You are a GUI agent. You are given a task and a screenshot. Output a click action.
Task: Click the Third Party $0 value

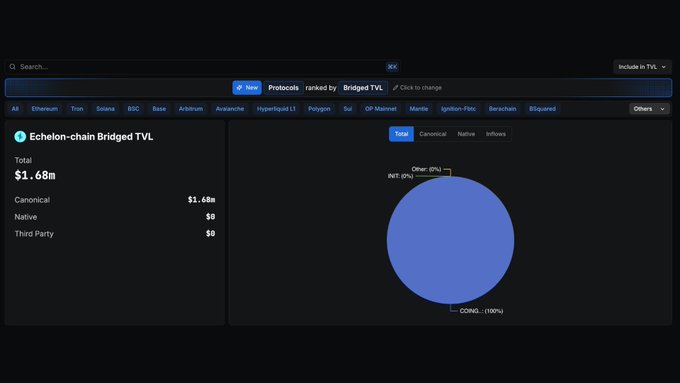pos(210,233)
